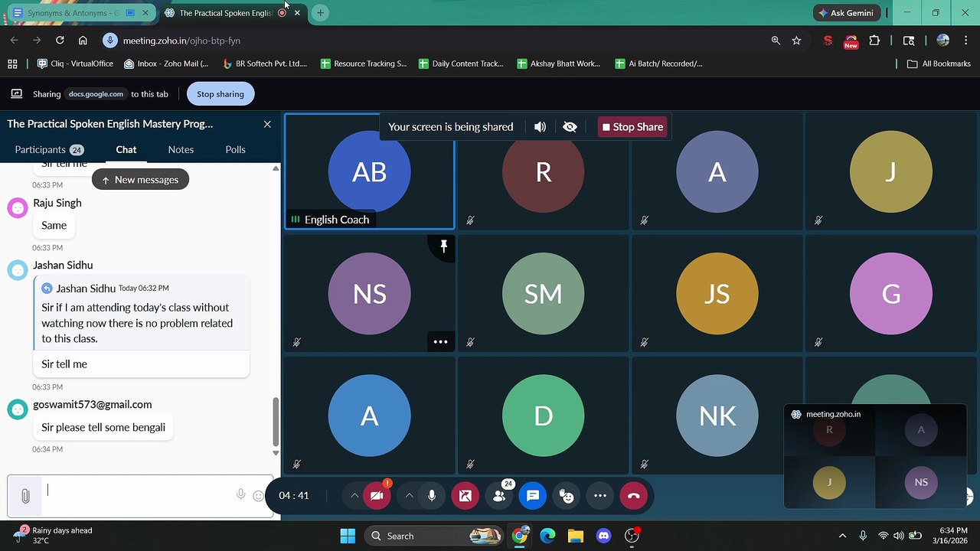Open the chat panel from meeting toolbar
This screenshot has width=980, height=551.
(533, 496)
